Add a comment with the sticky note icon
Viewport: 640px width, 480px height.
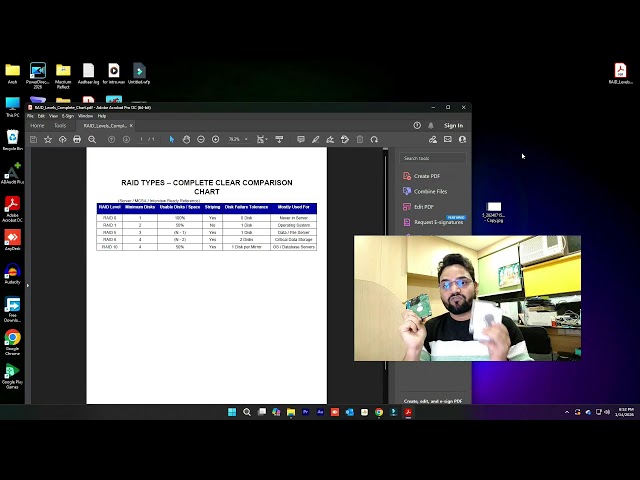(301, 140)
